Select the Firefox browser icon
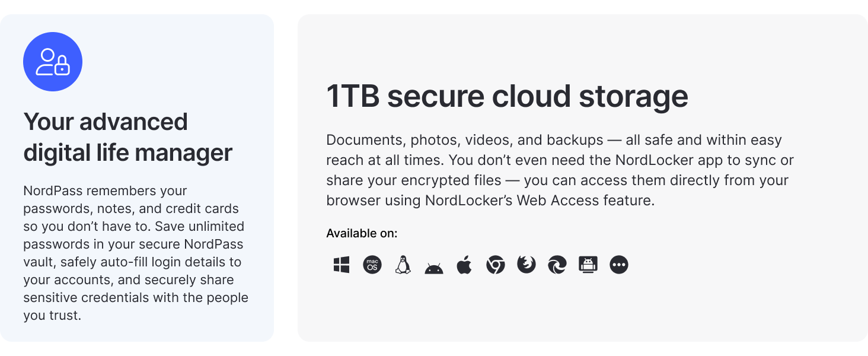 coord(526,265)
